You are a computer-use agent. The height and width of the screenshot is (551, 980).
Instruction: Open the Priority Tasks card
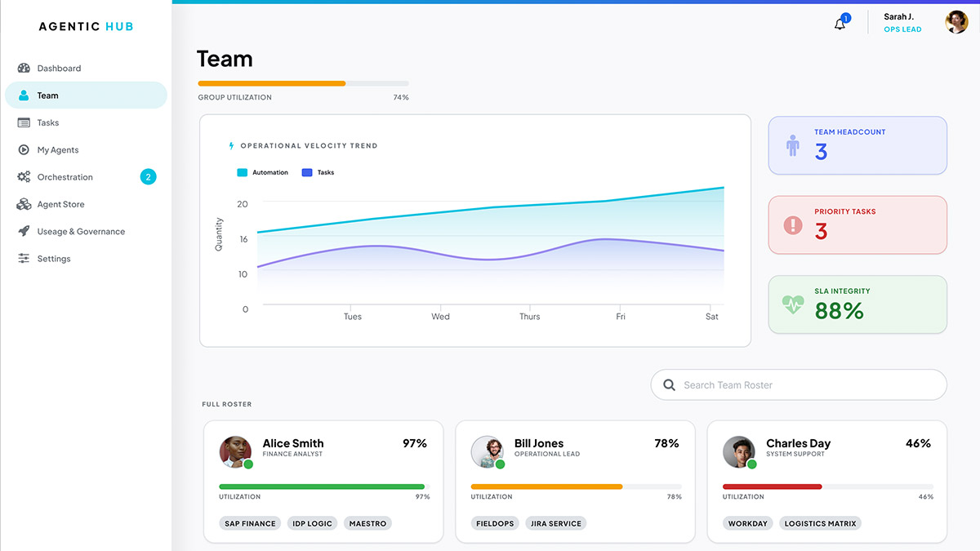tap(857, 224)
